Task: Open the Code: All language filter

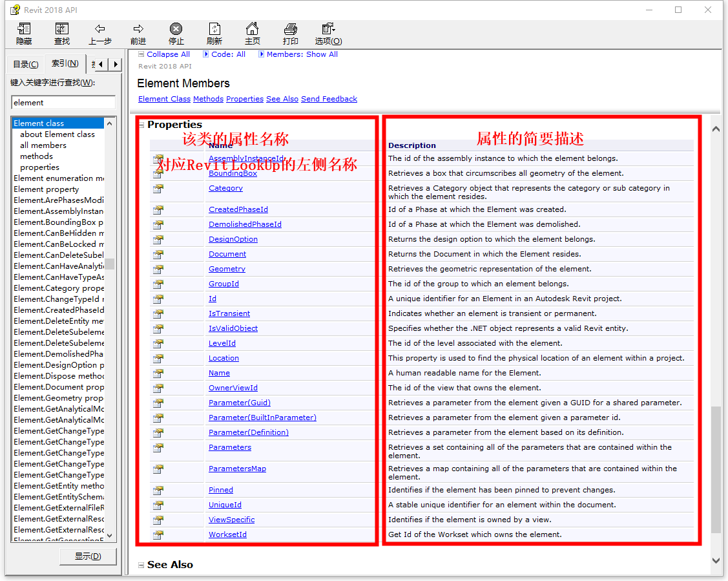Action: click(x=224, y=54)
